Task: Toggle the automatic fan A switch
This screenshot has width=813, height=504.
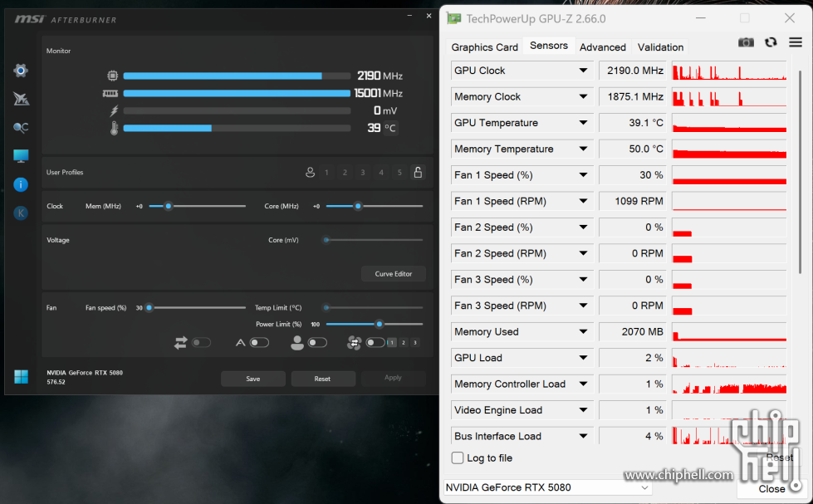Action: coord(259,342)
